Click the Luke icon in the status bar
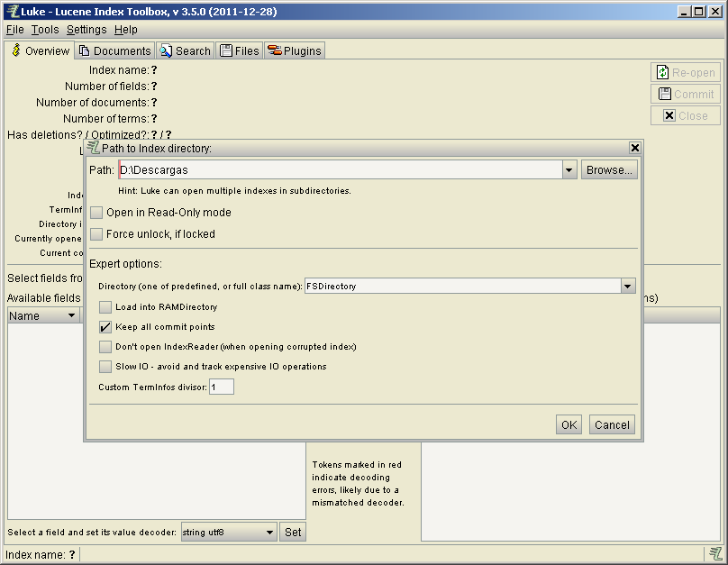The image size is (728, 565). click(715, 554)
